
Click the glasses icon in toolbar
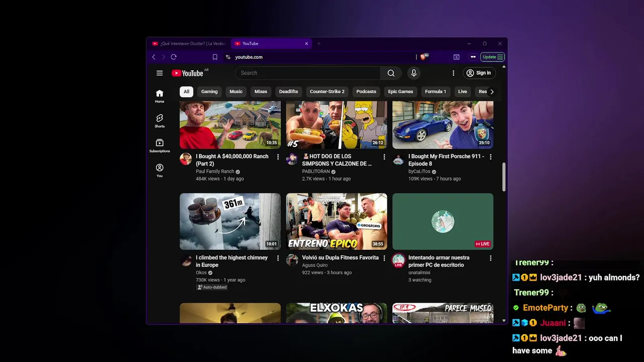click(473, 57)
